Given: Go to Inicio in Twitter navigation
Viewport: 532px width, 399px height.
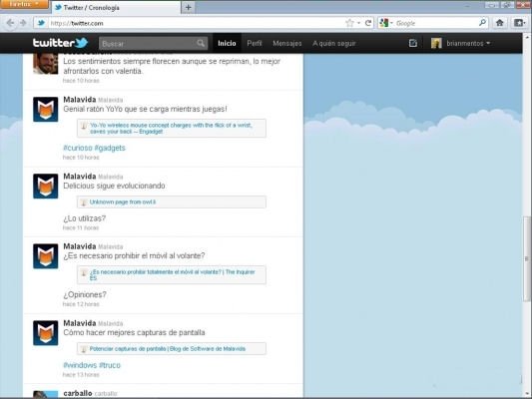Looking at the screenshot, I should pos(227,44).
